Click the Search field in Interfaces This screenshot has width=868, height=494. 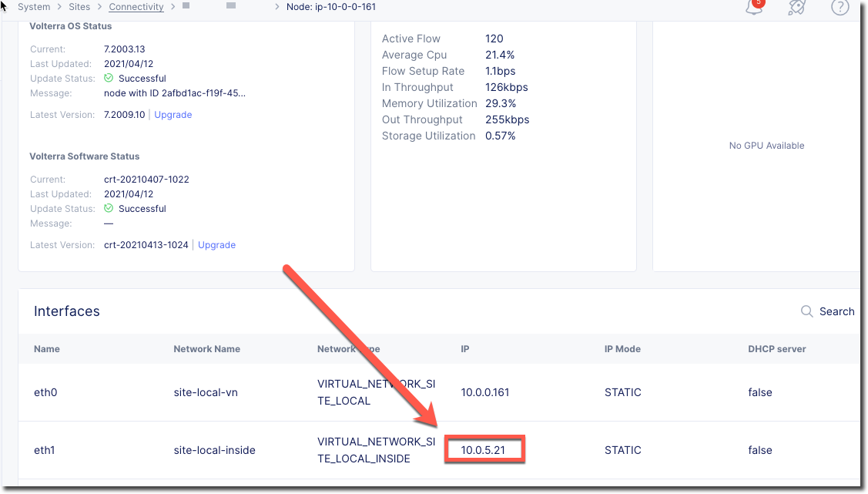[x=836, y=311]
